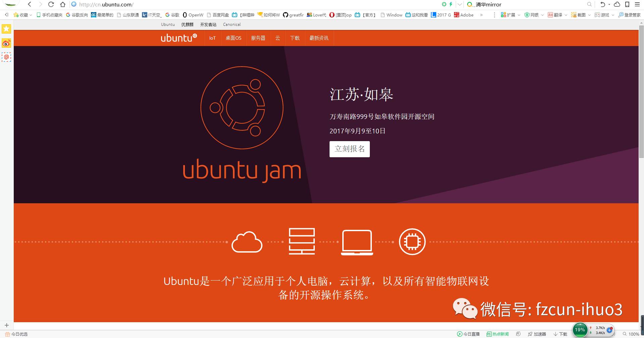The width and height of the screenshot is (644, 338).
Task: Open the 桌面OS navigation menu item
Action: click(x=234, y=38)
